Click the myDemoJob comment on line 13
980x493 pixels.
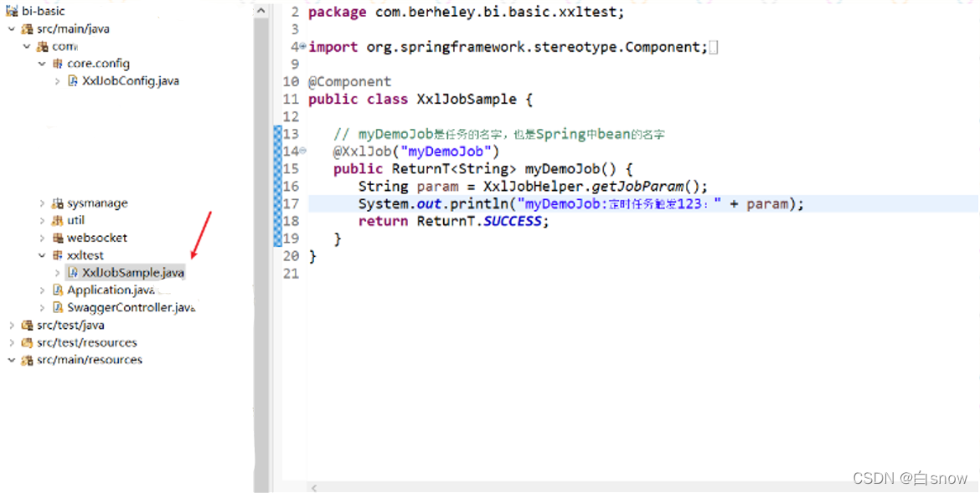[x=498, y=134]
